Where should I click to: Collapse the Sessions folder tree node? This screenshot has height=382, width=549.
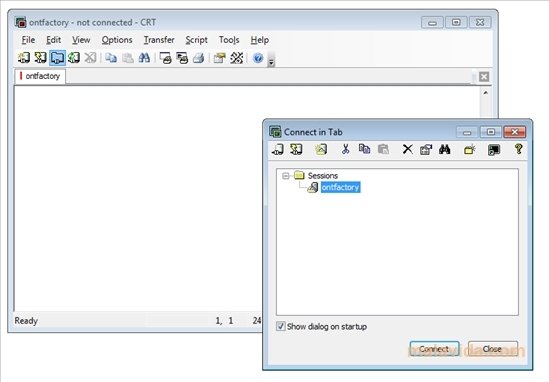coord(286,176)
